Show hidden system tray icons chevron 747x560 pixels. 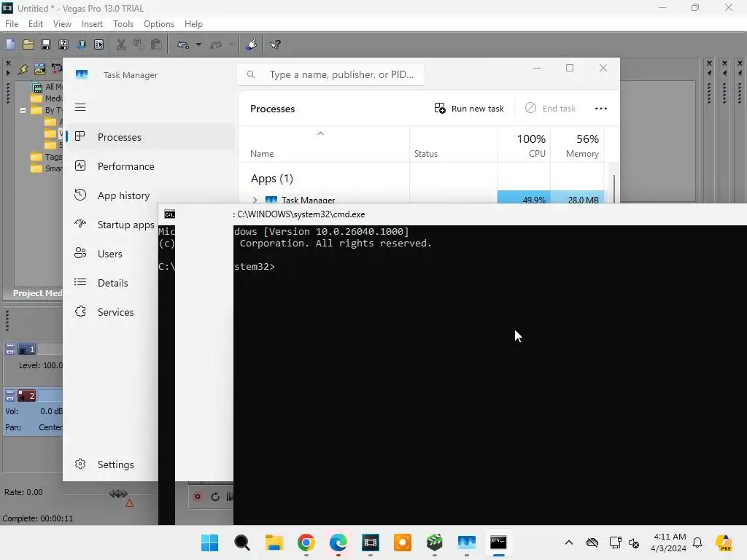569,542
